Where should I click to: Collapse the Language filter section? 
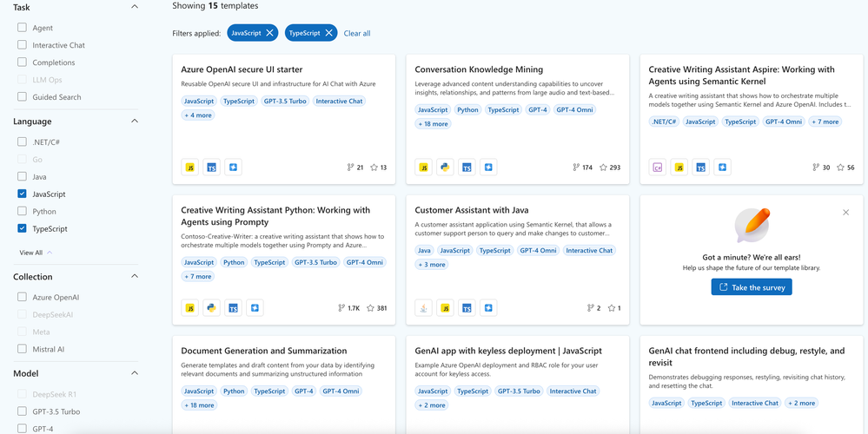[x=135, y=121]
